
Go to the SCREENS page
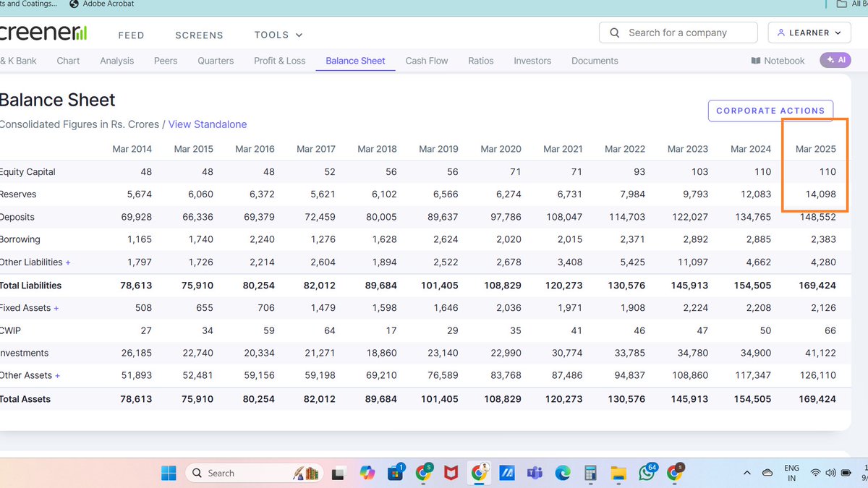(x=199, y=35)
